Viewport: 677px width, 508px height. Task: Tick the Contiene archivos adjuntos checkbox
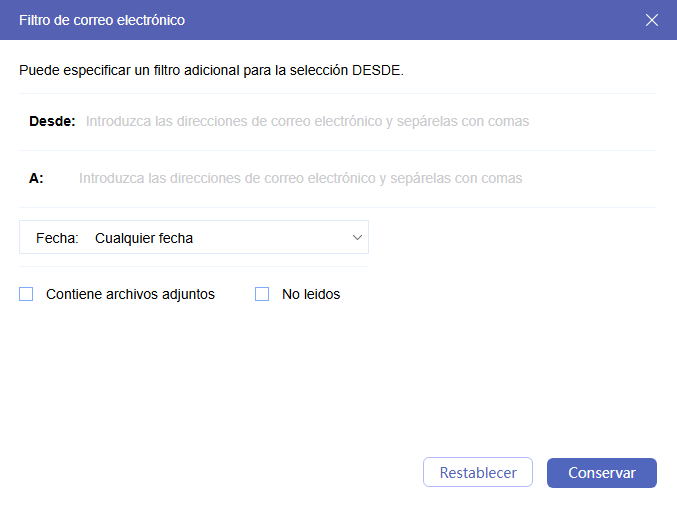26,294
